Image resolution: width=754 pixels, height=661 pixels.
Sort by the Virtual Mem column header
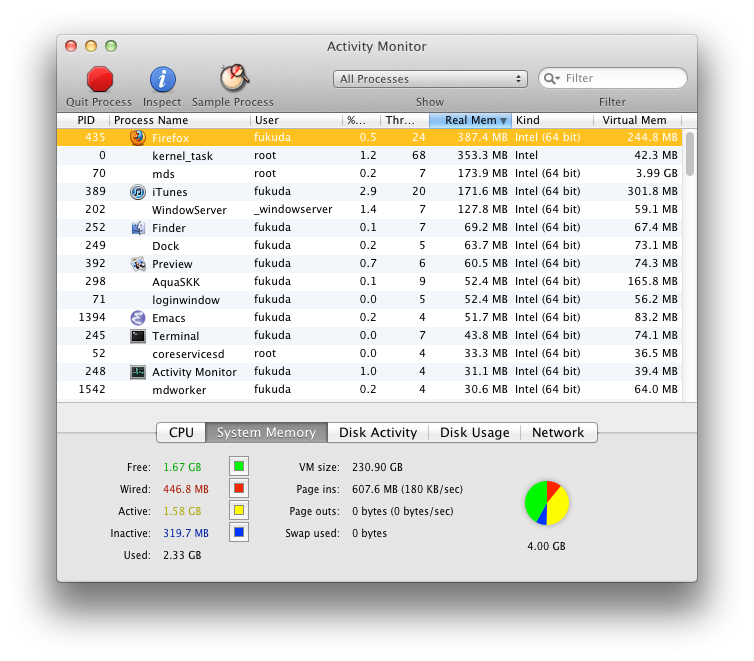pos(638,120)
